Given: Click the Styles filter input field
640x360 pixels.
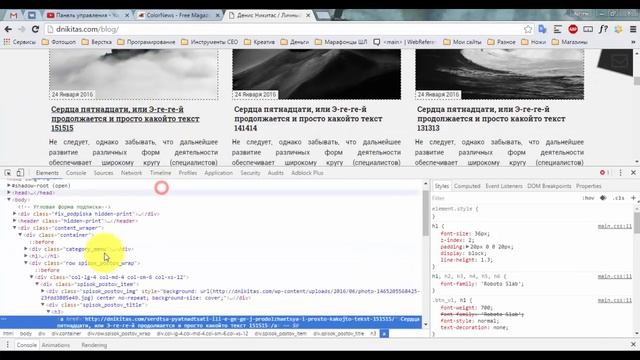Looking at the screenshot, I should tap(504, 198).
